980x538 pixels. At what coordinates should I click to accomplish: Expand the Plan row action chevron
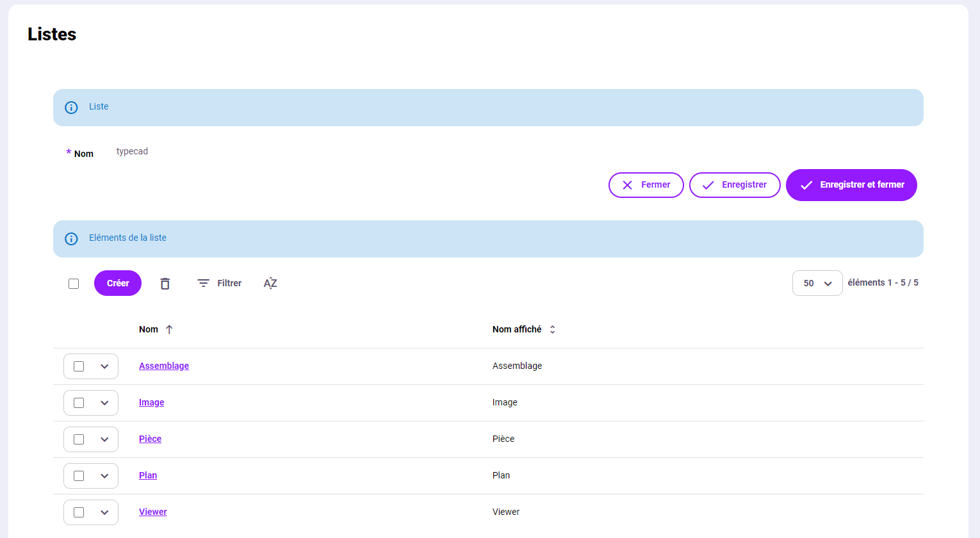tap(104, 476)
